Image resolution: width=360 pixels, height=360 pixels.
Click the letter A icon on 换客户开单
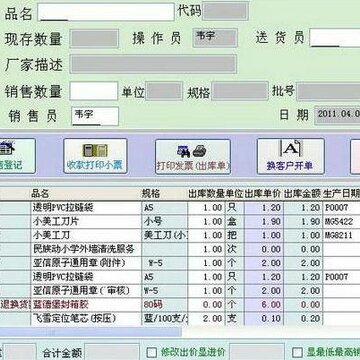pyautogui.click(x=291, y=149)
